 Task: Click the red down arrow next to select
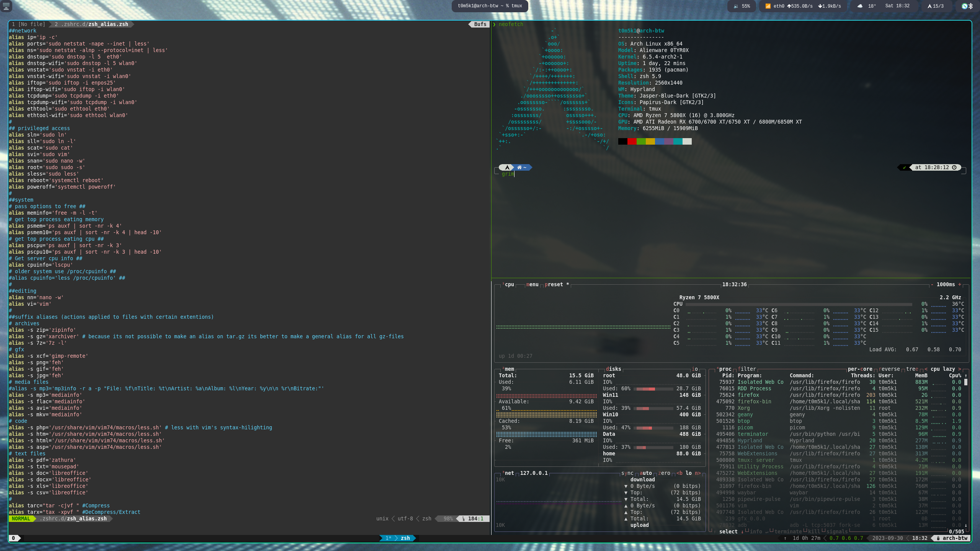pyautogui.click(x=742, y=531)
